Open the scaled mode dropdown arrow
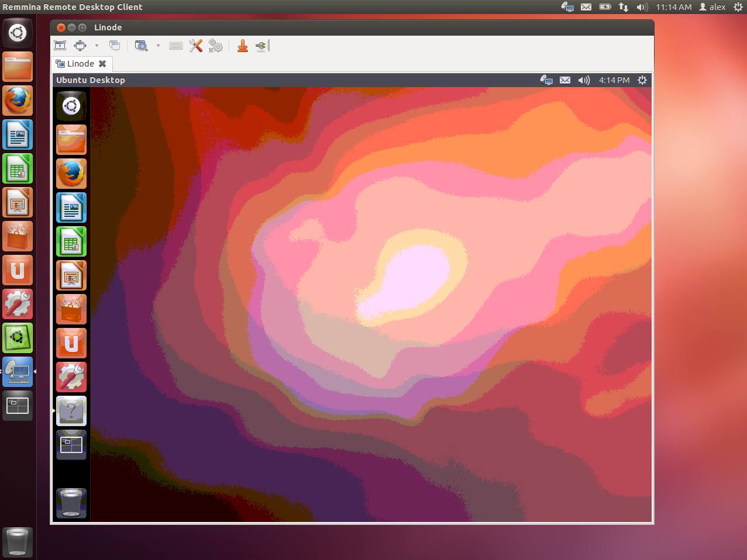 coord(97,46)
